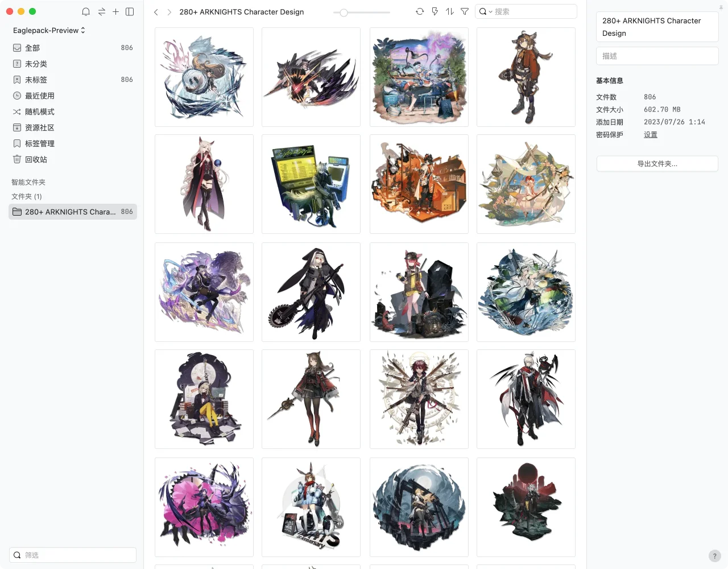
Task: Select 未分类 in the sidebar
Action: pos(72,64)
